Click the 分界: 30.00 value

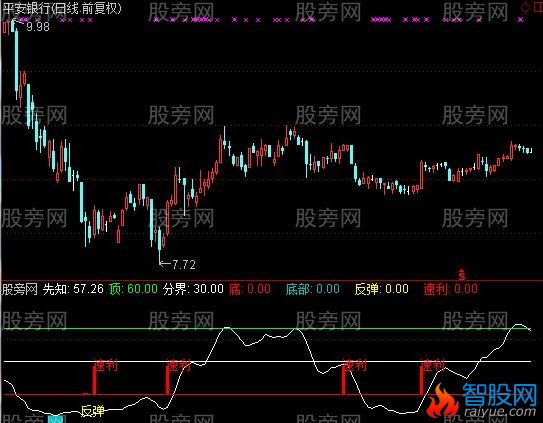point(193,289)
